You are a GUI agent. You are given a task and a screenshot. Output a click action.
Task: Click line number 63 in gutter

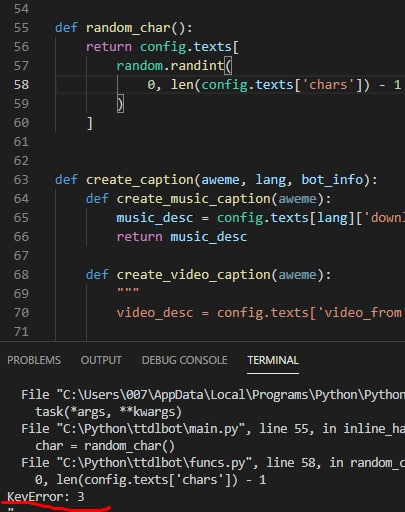[x=21, y=180]
